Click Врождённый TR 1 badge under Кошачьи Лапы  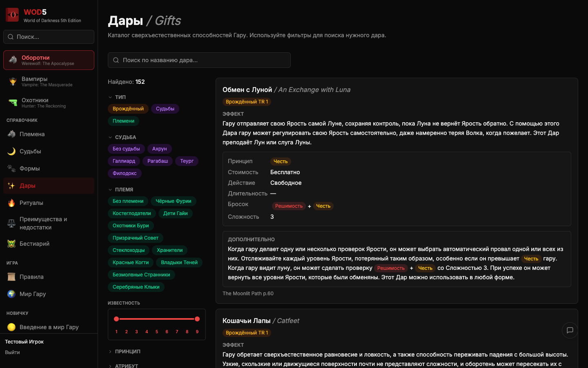point(247,333)
